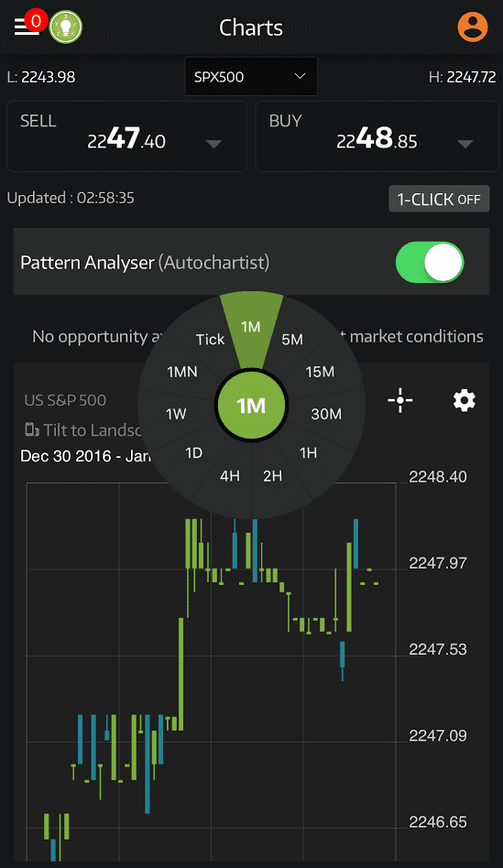The image size is (503, 868).
Task: Expand the SELL price dropdown arrow
Action: (213, 144)
